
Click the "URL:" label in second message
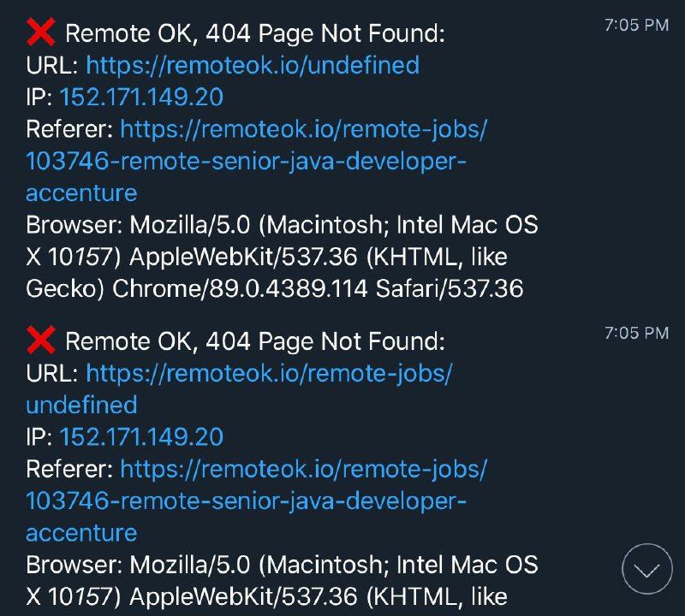(x=53, y=373)
